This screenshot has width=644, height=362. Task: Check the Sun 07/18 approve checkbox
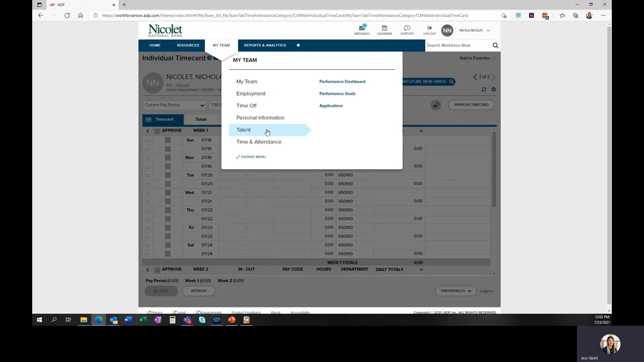[x=168, y=140]
